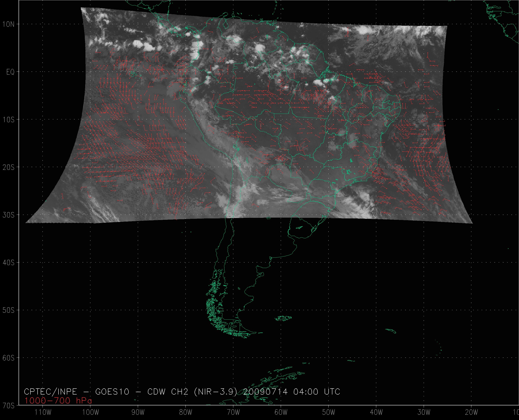Click the 50W longitude label
519x420 pixels.
click(x=329, y=412)
